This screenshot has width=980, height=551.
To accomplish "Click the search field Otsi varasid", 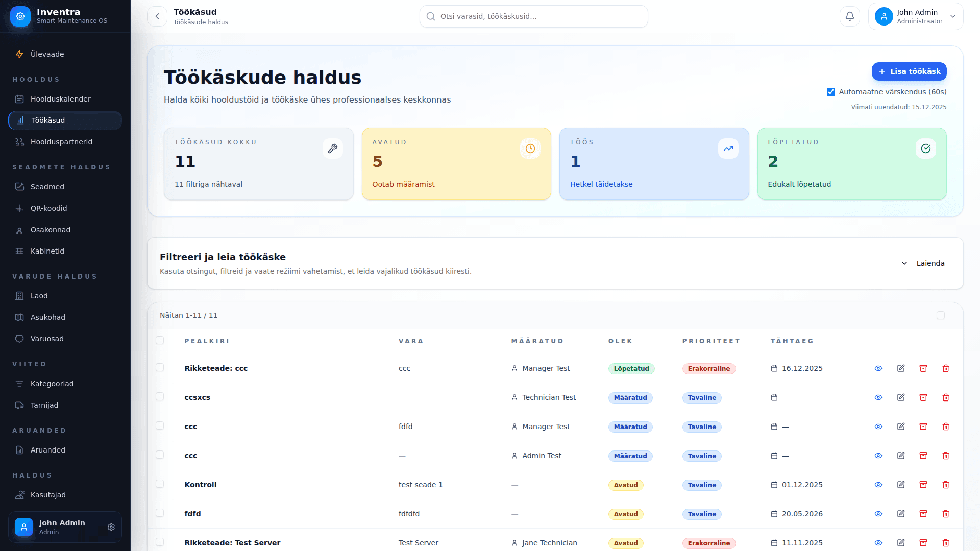I will coord(534,16).
